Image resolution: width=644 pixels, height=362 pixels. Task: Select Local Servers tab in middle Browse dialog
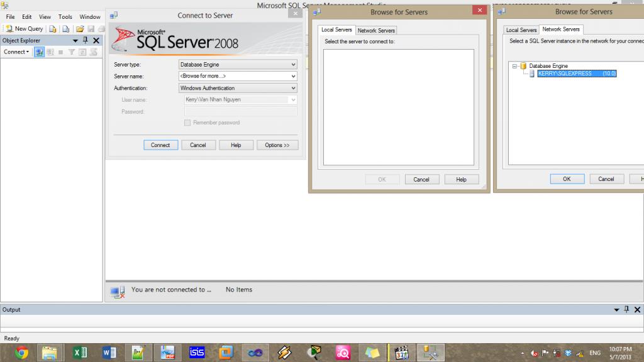coord(336,30)
